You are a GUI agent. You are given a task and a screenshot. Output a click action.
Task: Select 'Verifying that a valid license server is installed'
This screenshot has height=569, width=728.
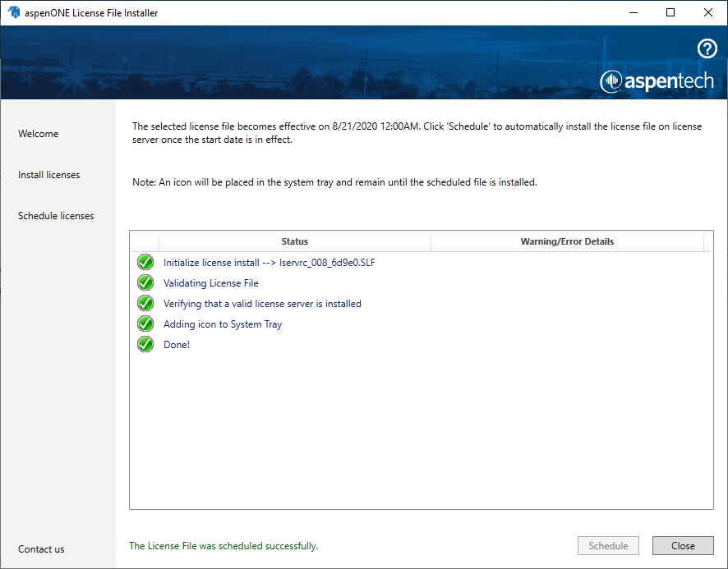(422, 303)
